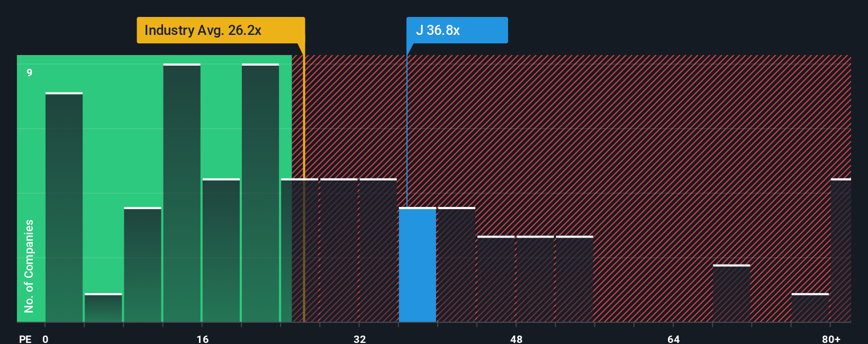Select the first histogram bar at PE 0
Screen dimensions: 868x344
[x=64, y=207]
